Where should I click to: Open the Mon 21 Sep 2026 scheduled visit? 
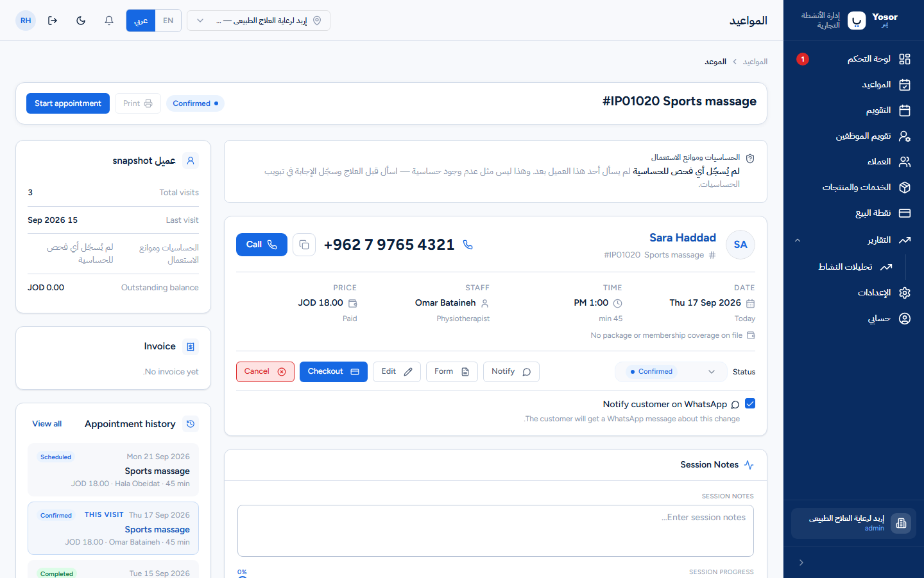(x=113, y=469)
